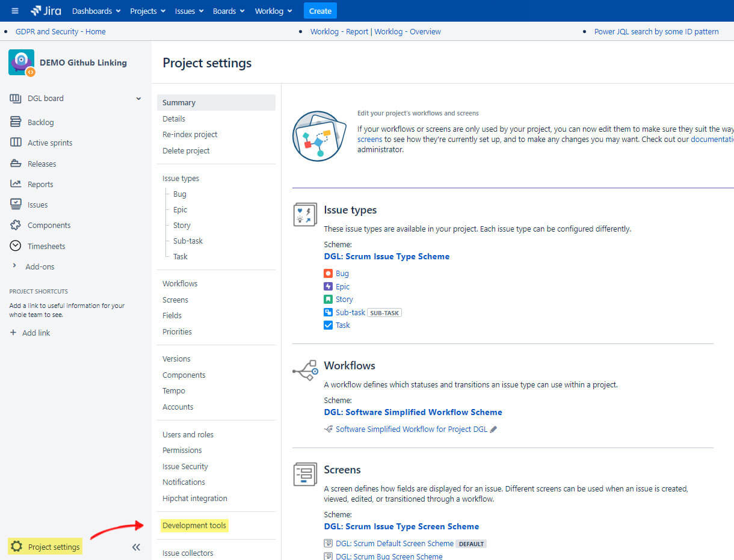Click the plus icon beside Add link
Image resolution: width=734 pixels, height=560 pixels.
point(13,333)
